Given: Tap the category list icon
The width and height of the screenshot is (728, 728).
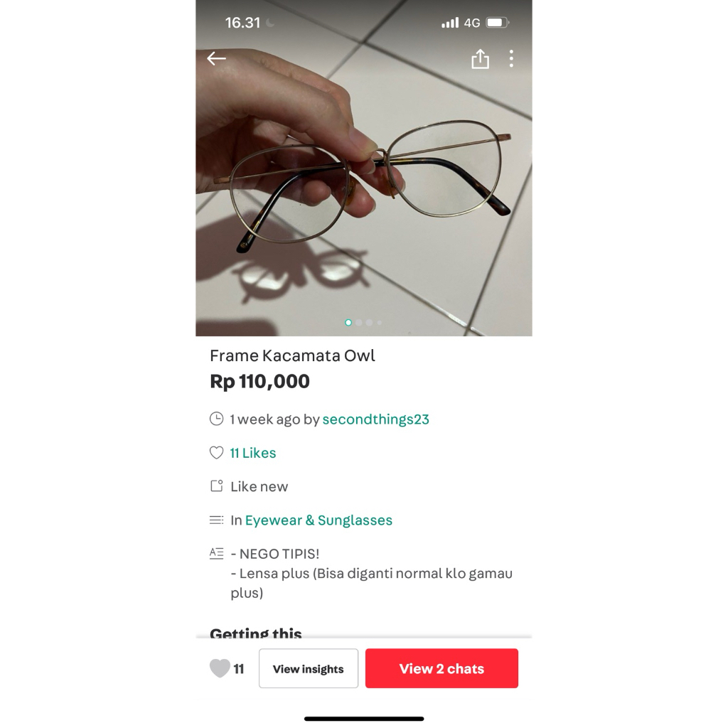Looking at the screenshot, I should [216, 520].
